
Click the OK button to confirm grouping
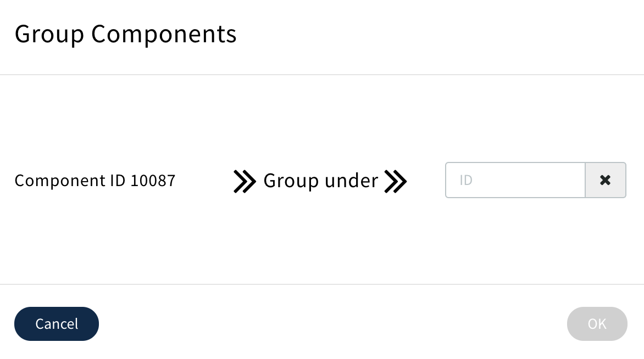597,324
